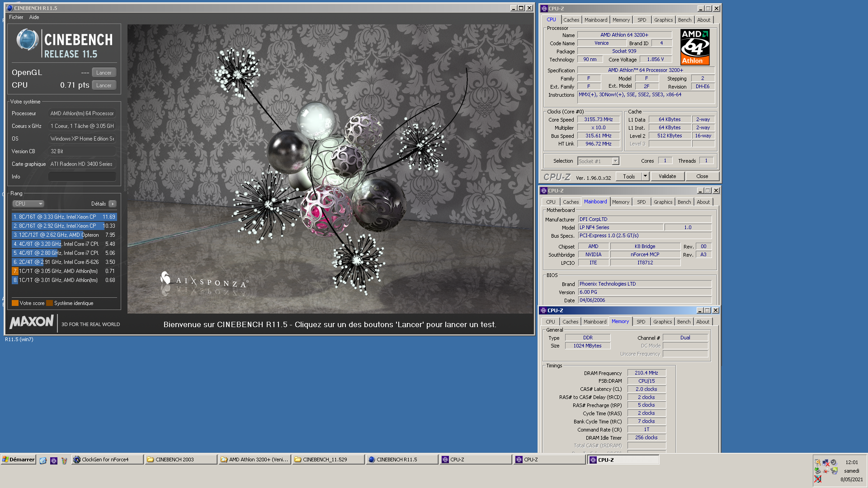The height and width of the screenshot is (488, 868).
Task: Click the AMD Athlon 64 logo
Action: click(x=695, y=47)
